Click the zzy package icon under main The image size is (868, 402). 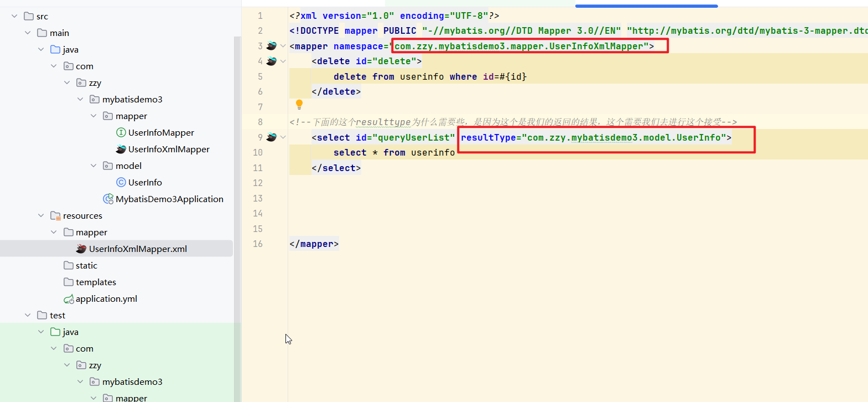click(x=81, y=83)
